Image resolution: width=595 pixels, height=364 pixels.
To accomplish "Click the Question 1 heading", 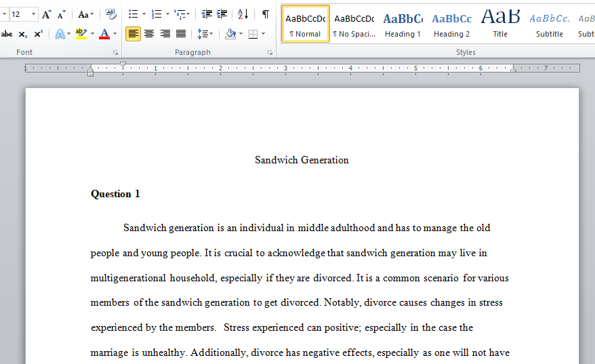I will (x=115, y=194).
